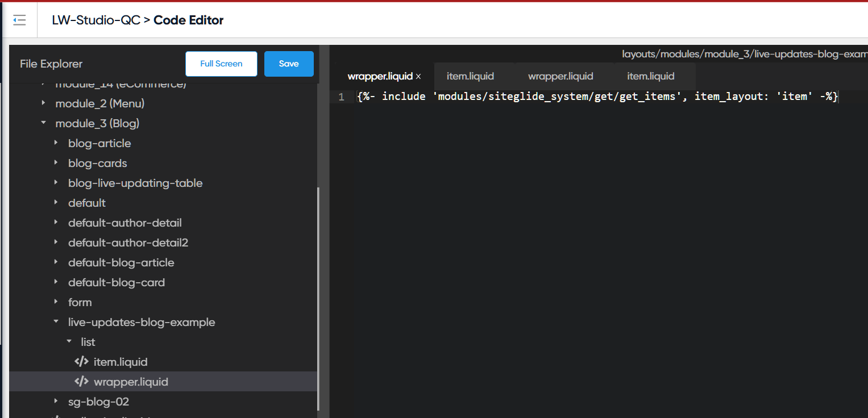Save the current file
868x418 pixels.
[x=289, y=64]
